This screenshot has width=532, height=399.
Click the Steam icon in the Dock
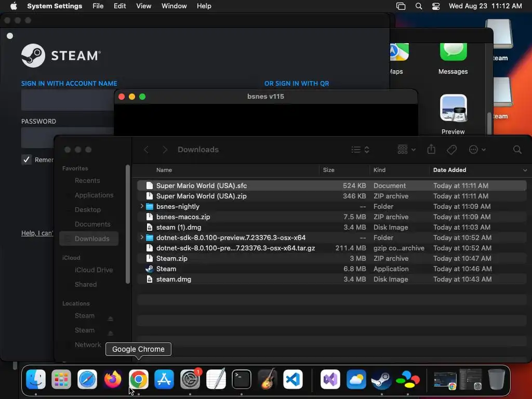tap(382, 379)
